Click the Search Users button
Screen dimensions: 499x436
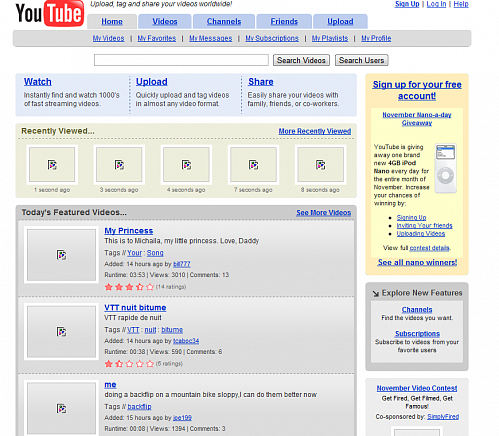pos(362,60)
